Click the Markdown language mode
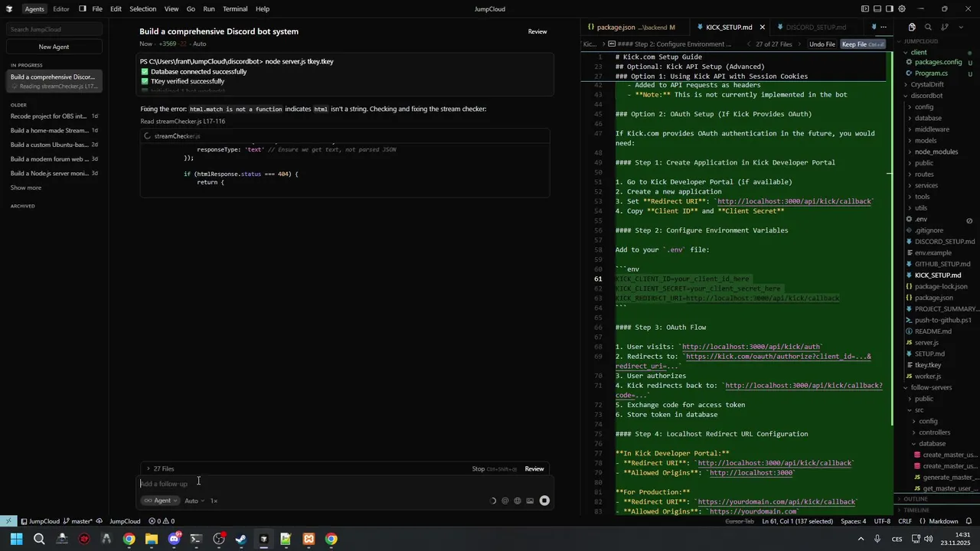The image size is (980, 551). pyautogui.click(x=943, y=521)
